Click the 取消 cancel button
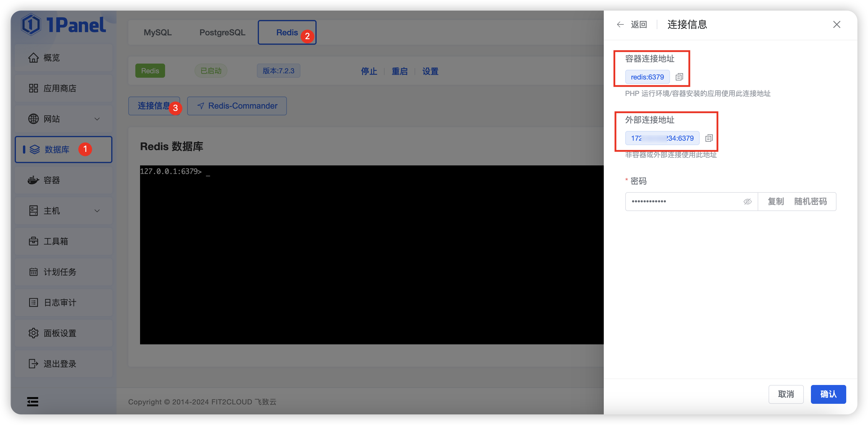Image resolution: width=868 pixels, height=425 pixels. point(786,394)
